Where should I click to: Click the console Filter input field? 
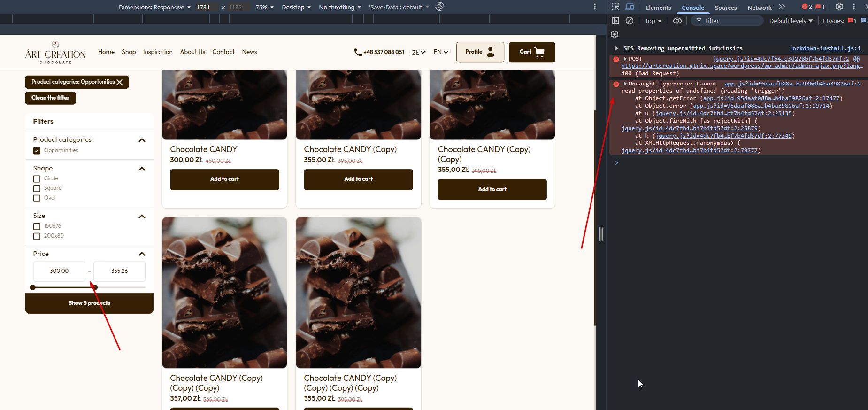coord(727,21)
